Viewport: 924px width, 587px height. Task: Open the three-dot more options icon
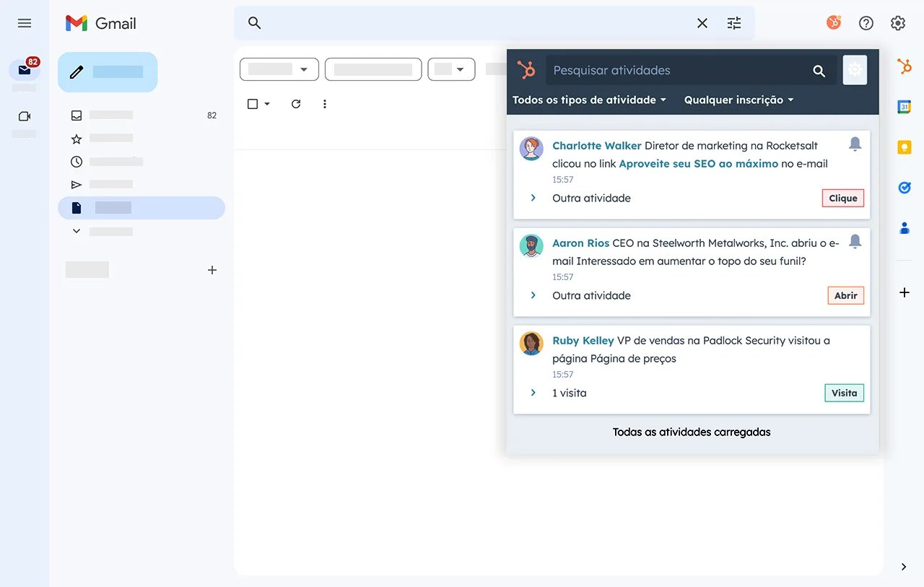[324, 104]
